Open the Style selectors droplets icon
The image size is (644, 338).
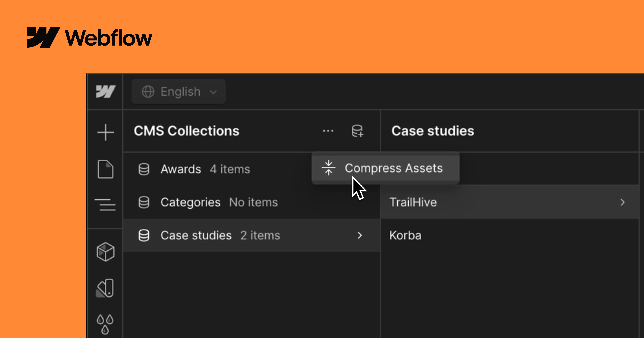(105, 324)
